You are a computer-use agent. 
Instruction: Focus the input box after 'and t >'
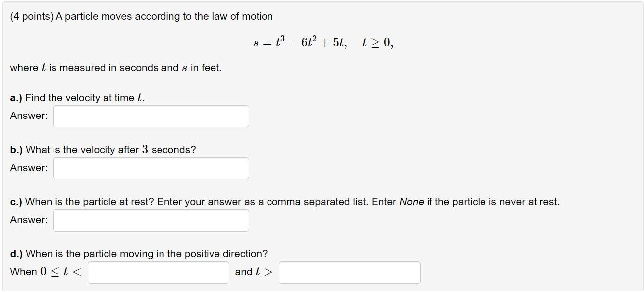coord(350,272)
